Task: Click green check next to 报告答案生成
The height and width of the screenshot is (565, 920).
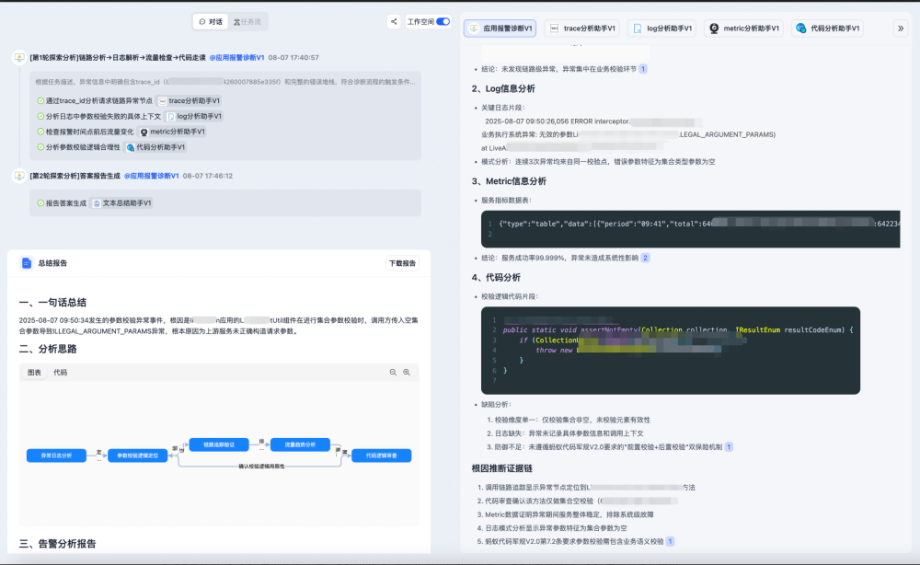Action: click(39, 203)
